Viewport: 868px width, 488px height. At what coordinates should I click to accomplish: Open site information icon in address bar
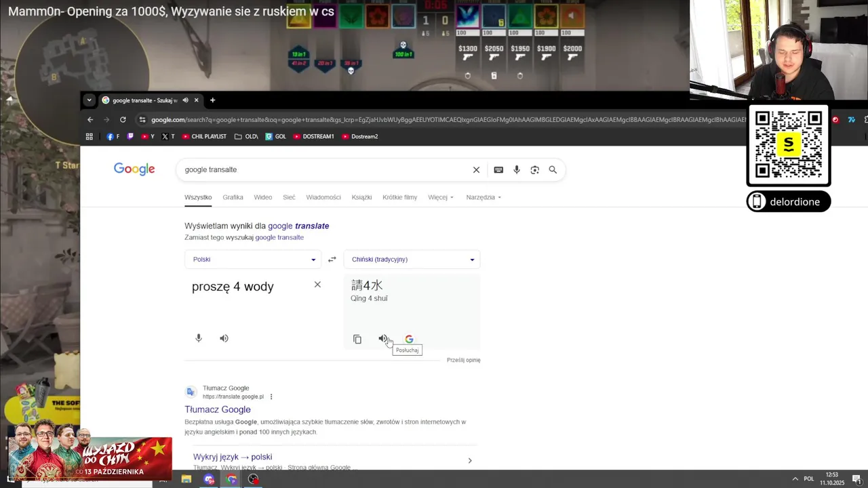tap(142, 119)
